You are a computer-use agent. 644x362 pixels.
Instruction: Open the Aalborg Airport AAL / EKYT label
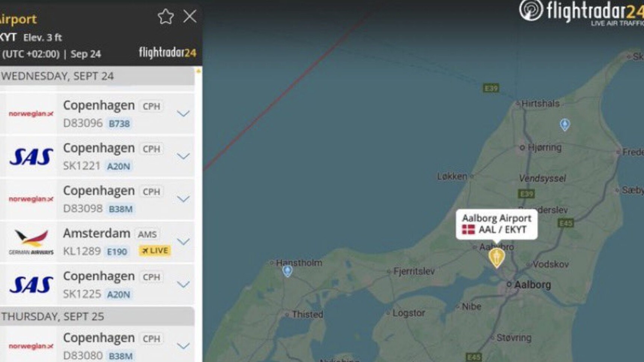[496, 224]
